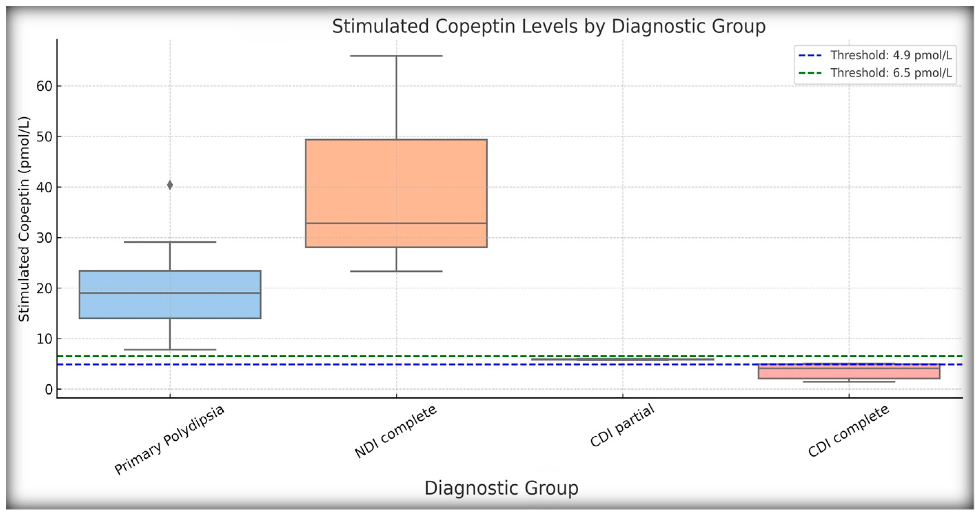Click the "NDI complete" x-axis label
This screenshot has width=980, height=517.
(396, 432)
